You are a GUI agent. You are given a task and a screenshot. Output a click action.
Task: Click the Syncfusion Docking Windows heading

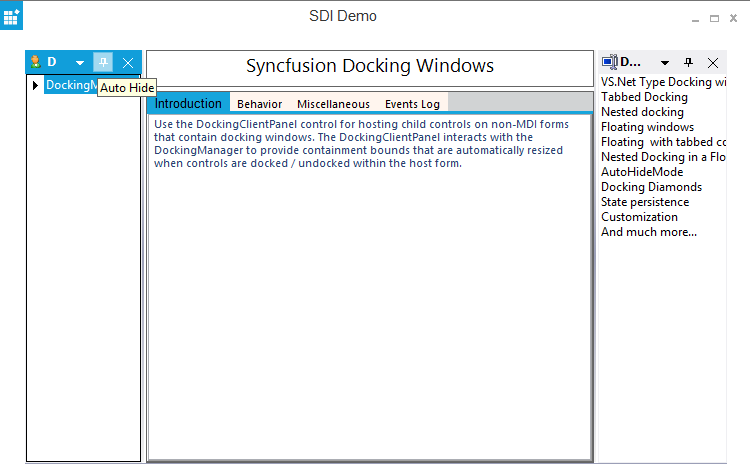370,67
